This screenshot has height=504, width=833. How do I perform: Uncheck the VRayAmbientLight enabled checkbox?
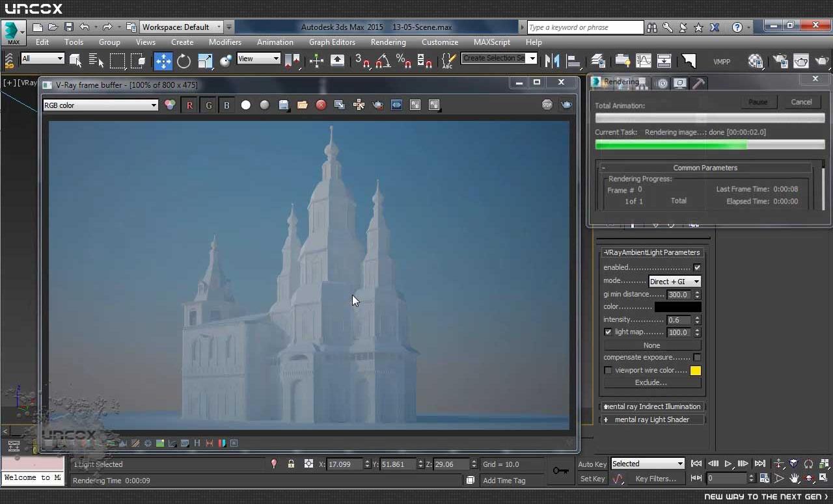(697, 267)
